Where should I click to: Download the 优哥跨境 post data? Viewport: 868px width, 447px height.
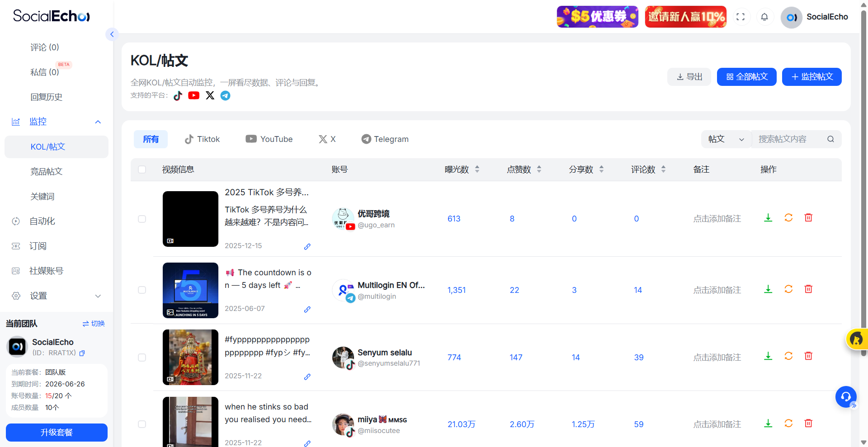coord(768,218)
